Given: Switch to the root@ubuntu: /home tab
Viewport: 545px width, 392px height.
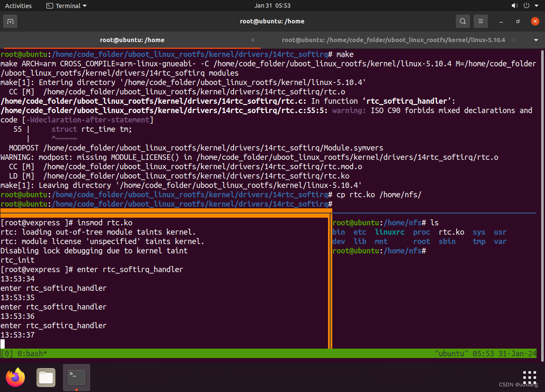Looking at the screenshot, I should 132,40.
